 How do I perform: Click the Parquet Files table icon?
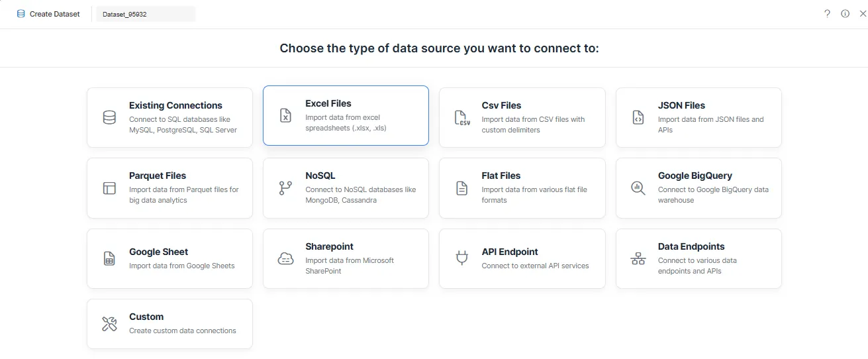[x=109, y=188]
